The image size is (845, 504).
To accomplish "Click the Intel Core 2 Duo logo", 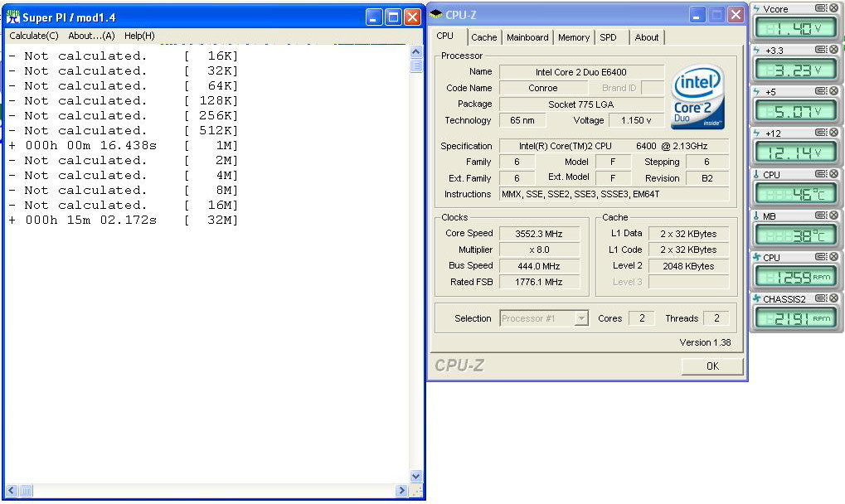I will (698, 97).
